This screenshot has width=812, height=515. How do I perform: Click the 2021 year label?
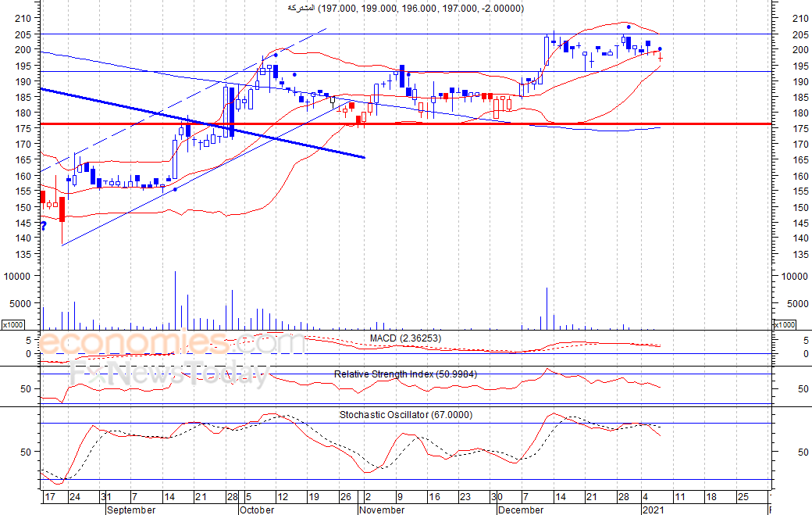(x=653, y=510)
